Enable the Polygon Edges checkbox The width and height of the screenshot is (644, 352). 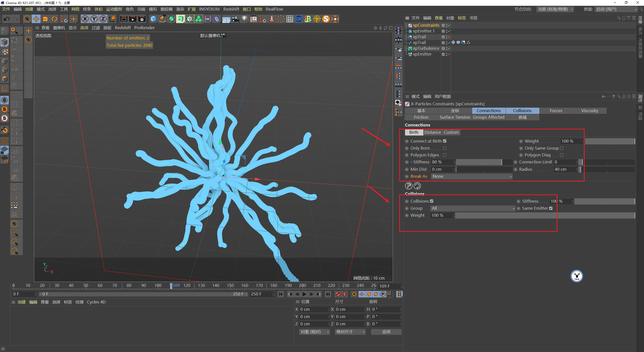(445, 155)
